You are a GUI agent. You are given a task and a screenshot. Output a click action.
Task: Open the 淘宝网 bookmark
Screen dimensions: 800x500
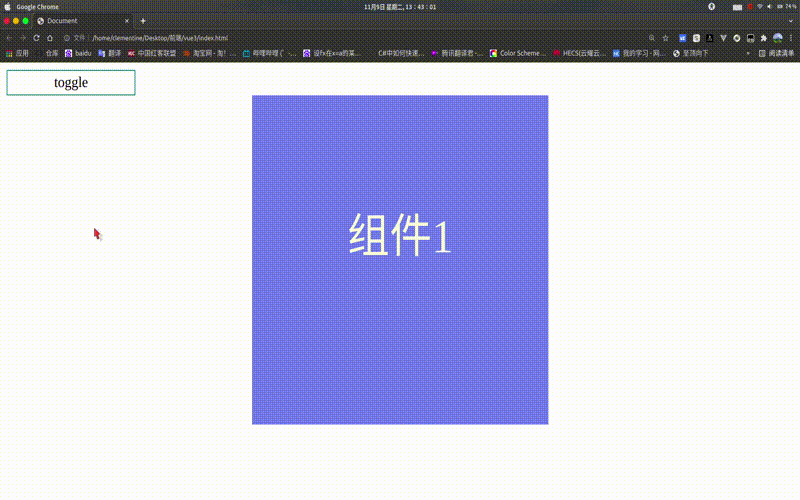pyautogui.click(x=209, y=53)
